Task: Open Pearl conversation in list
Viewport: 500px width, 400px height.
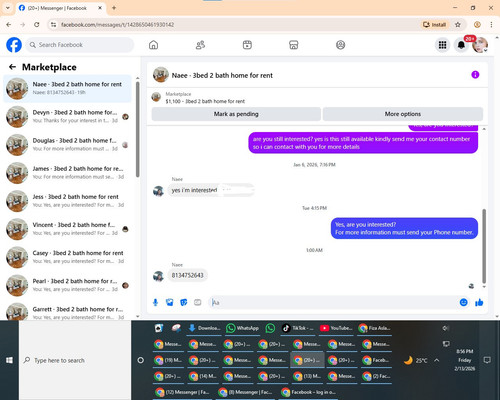Action: click(67, 285)
